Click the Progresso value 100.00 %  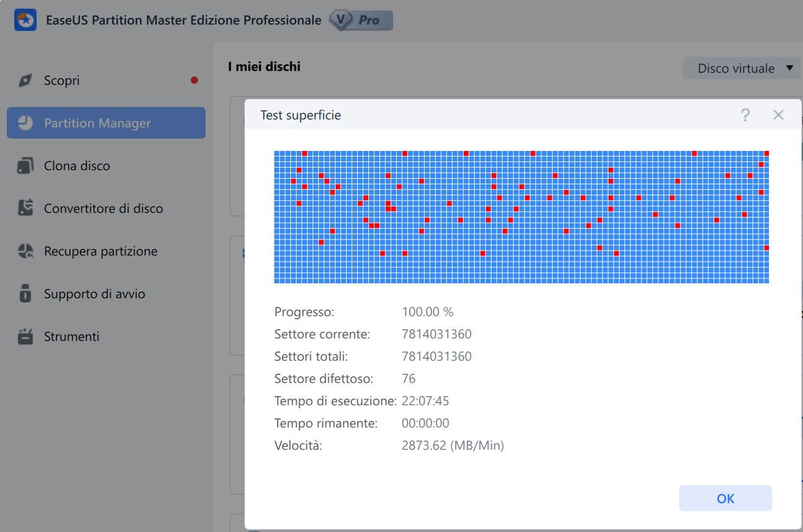click(x=428, y=312)
